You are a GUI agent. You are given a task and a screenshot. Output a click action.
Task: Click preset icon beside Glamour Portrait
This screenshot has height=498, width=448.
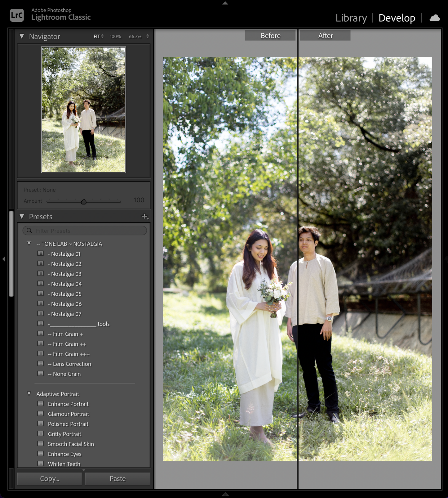tap(41, 414)
